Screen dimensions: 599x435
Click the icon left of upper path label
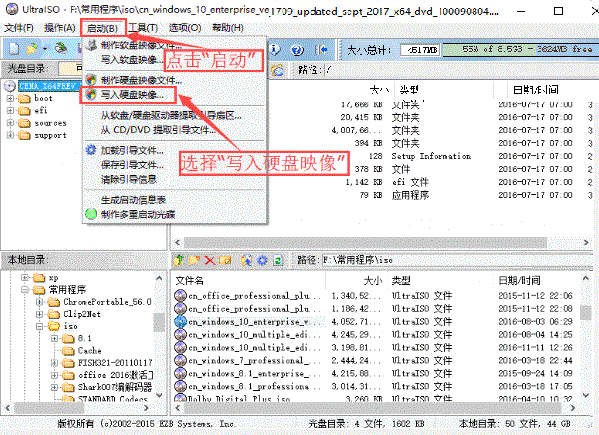coord(278,70)
